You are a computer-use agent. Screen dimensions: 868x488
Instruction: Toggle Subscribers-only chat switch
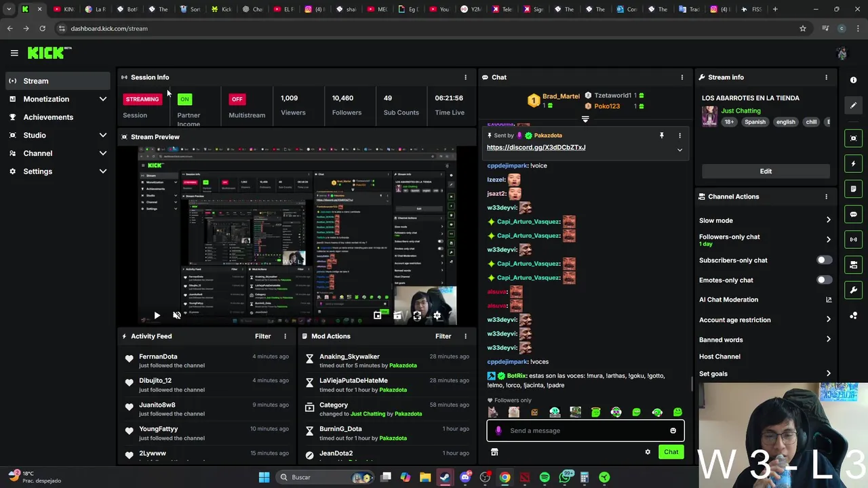(x=824, y=260)
